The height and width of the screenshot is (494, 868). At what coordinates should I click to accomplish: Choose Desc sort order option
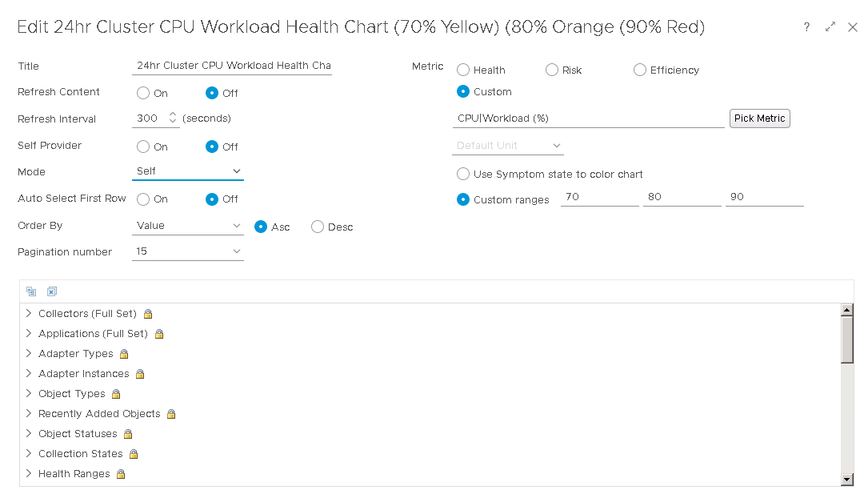coord(318,227)
